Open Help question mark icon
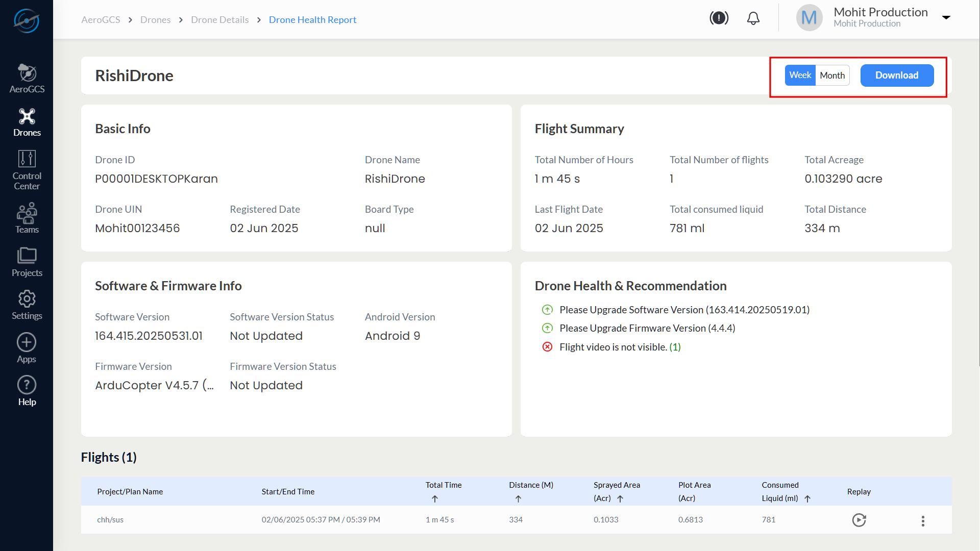The width and height of the screenshot is (980, 551). point(27,391)
